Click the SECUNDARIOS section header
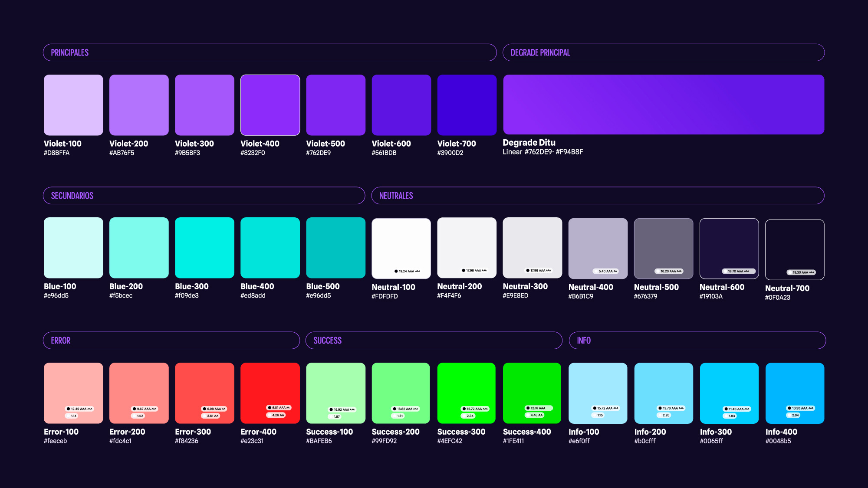The width and height of the screenshot is (868, 488). tap(72, 196)
